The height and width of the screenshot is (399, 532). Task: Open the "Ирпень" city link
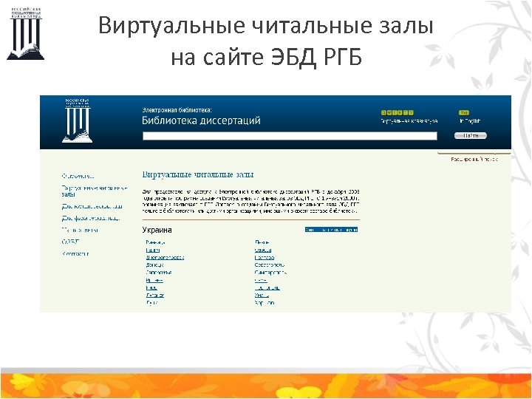[154, 280]
